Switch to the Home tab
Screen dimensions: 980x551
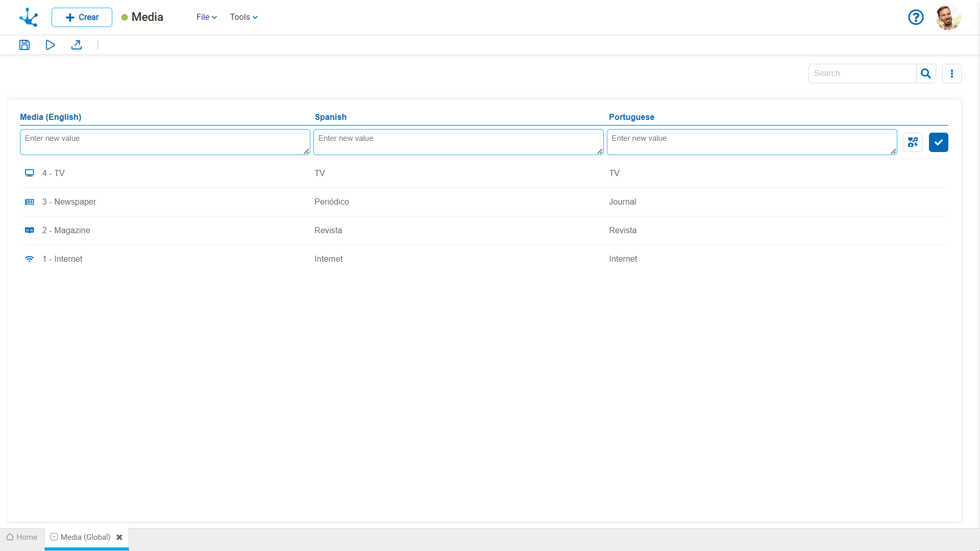coord(22,537)
